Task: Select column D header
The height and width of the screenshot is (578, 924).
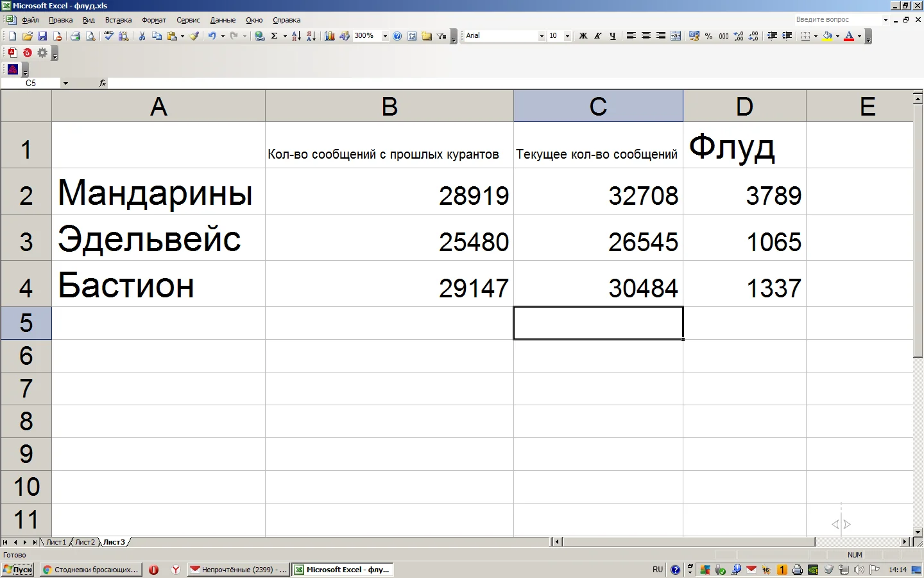Action: (744, 106)
